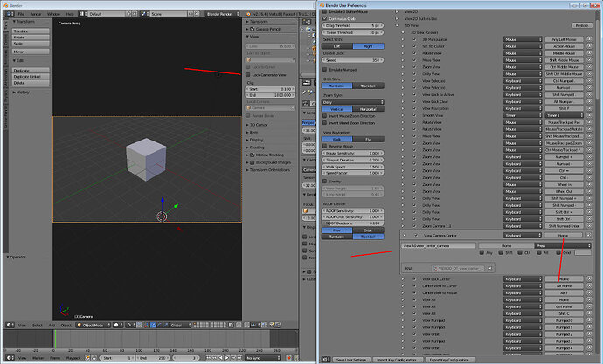Adjust the Mouse Sensitivity slider
The width and height of the screenshot is (603, 364).
tap(353, 153)
